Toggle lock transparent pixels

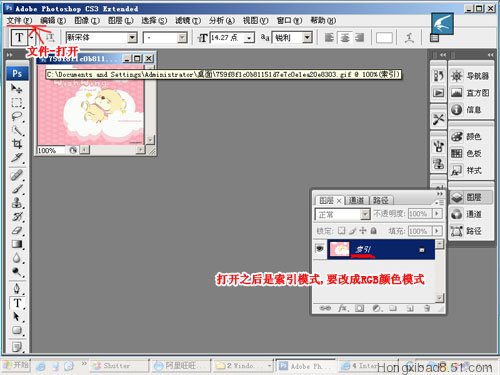(341, 231)
